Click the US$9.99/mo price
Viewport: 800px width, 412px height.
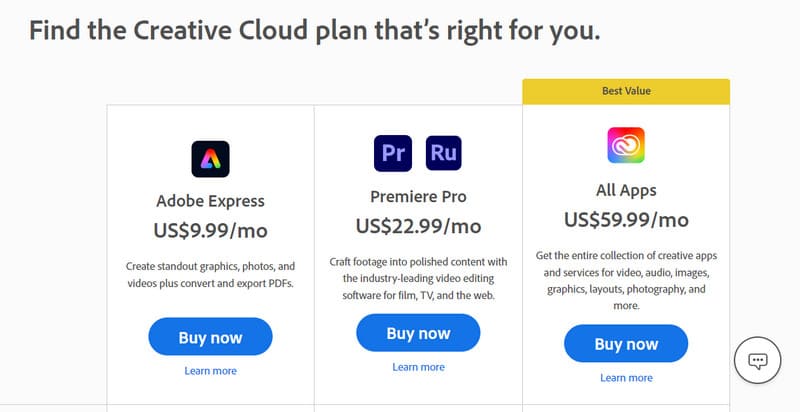[x=210, y=230]
